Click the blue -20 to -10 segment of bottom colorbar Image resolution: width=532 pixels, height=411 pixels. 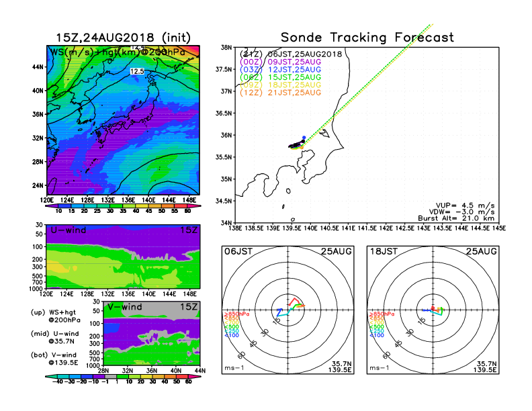87,376
